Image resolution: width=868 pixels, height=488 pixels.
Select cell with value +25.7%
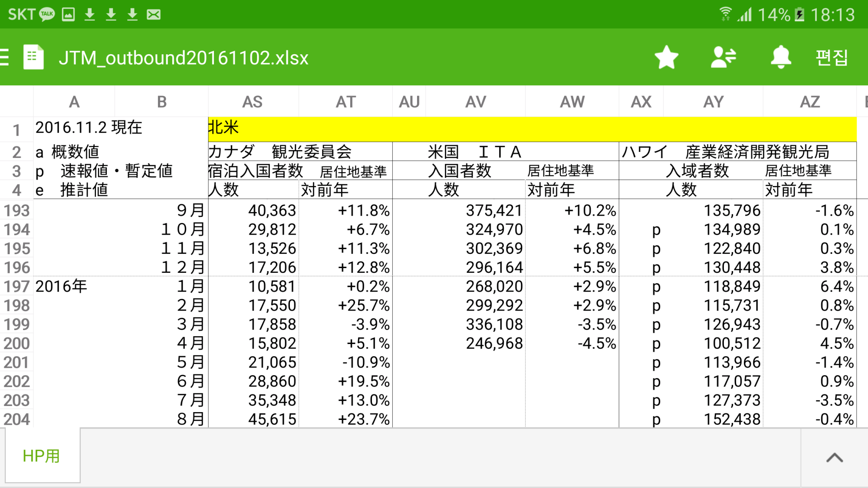click(x=345, y=305)
